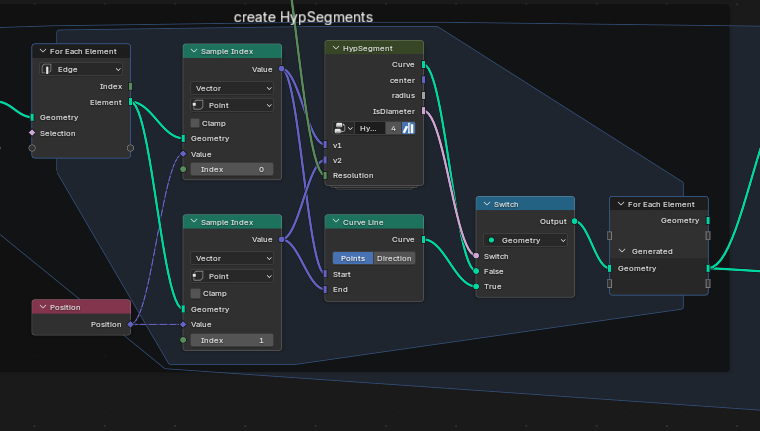Select the Position node header
The height and width of the screenshot is (431, 760).
tap(81, 307)
